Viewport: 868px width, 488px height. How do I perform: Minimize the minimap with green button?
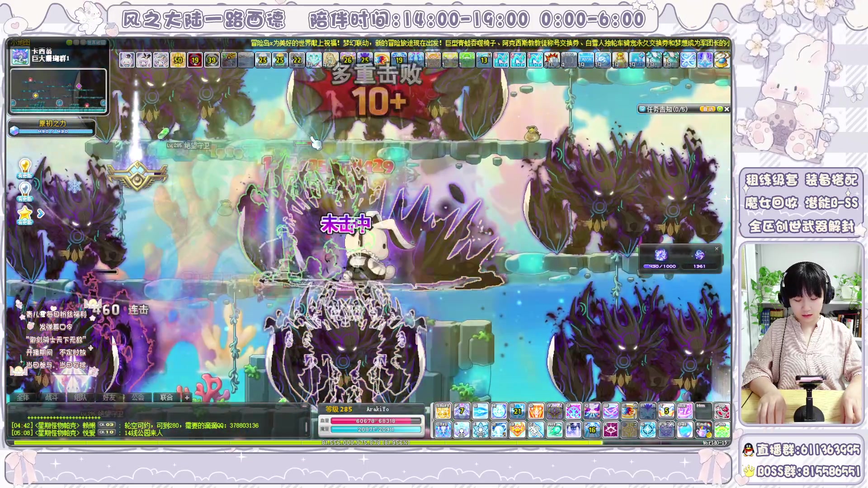point(69,42)
